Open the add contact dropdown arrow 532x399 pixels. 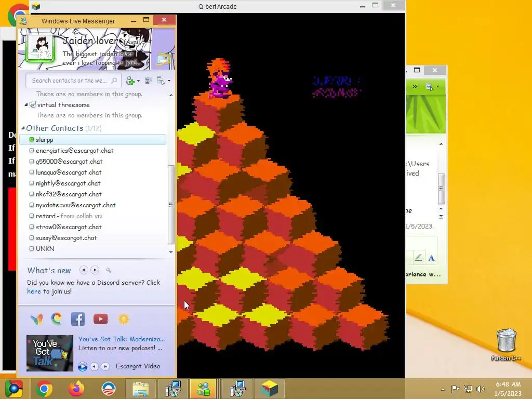point(138,81)
